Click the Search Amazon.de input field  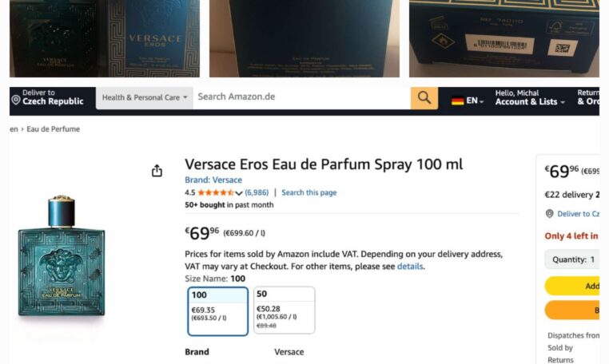pos(302,98)
